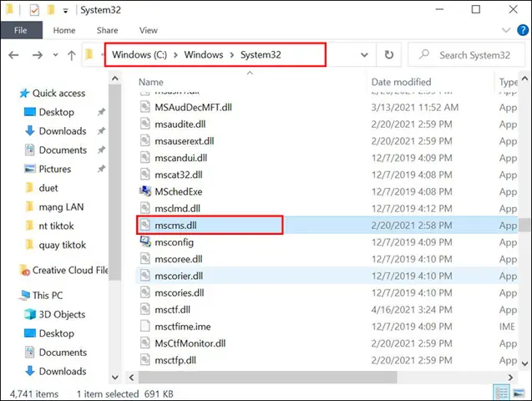The height and width of the screenshot is (401, 532).
Task: Click the Back navigation arrow
Action: click(13, 54)
